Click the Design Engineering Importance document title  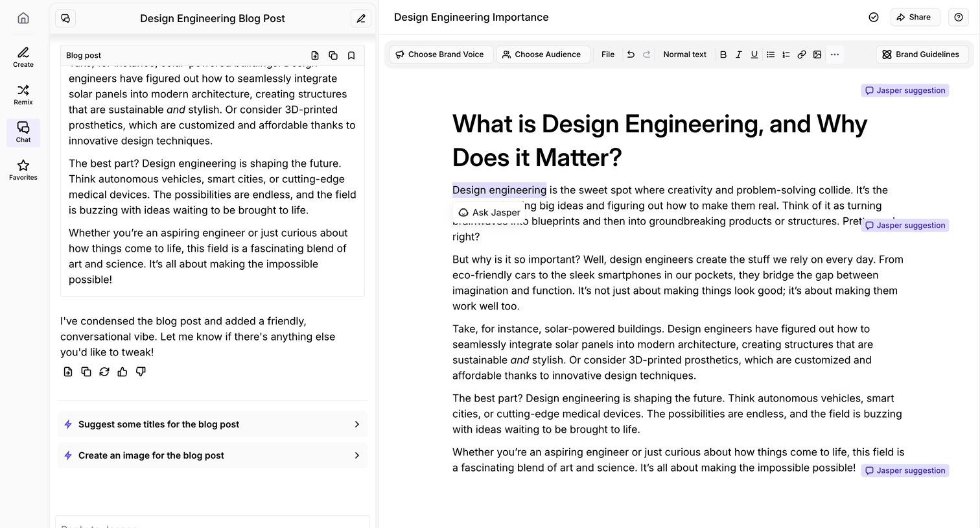pyautogui.click(x=471, y=18)
